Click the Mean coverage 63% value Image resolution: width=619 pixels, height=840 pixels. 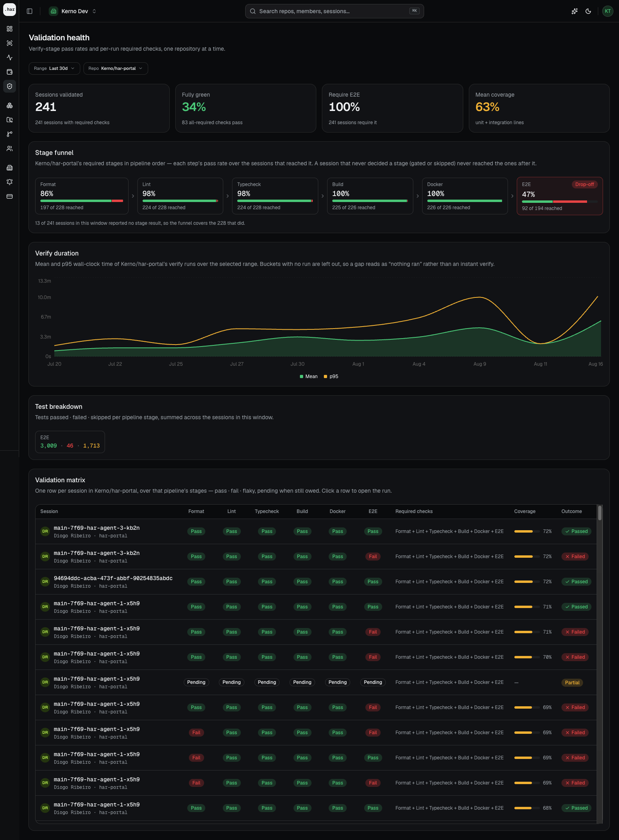[487, 107]
